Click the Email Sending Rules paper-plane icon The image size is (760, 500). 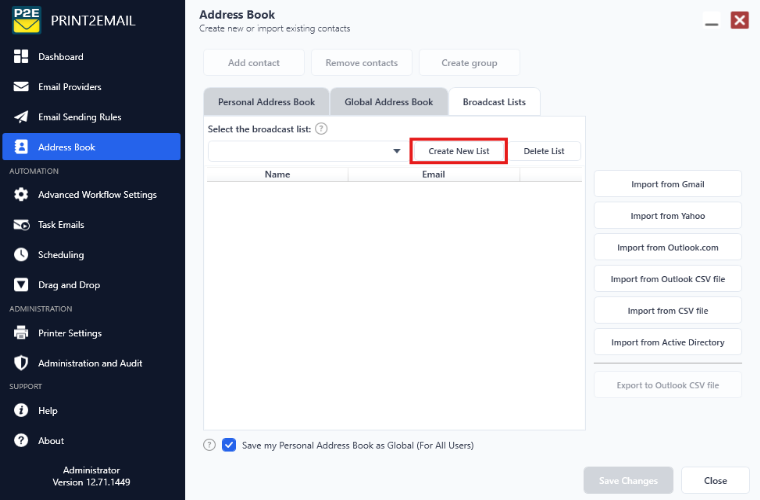pyautogui.click(x=21, y=117)
